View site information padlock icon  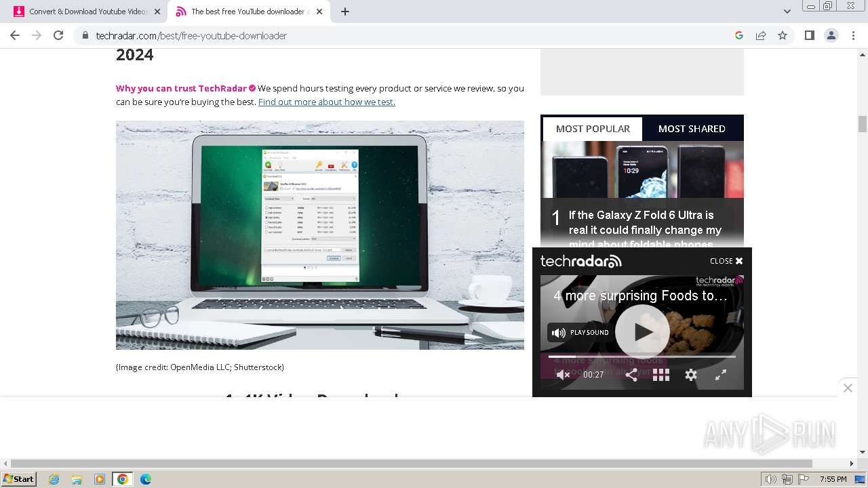(85, 35)
